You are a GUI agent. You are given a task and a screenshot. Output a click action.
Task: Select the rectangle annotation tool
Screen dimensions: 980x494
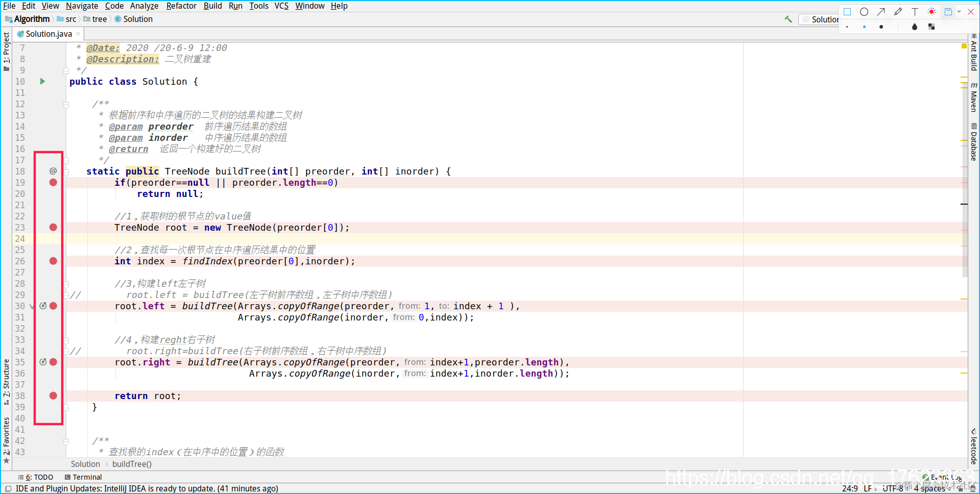pyautogui.click(x=847, y=12)
